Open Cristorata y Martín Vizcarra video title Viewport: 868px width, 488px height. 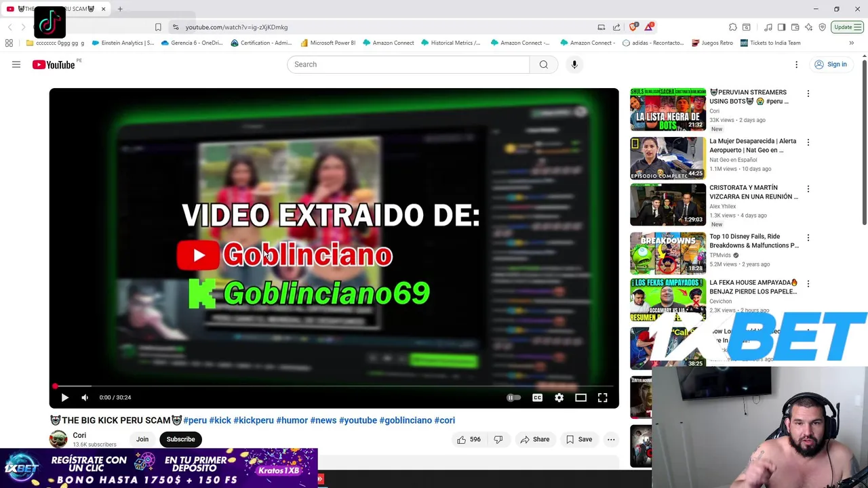(753, 192)
